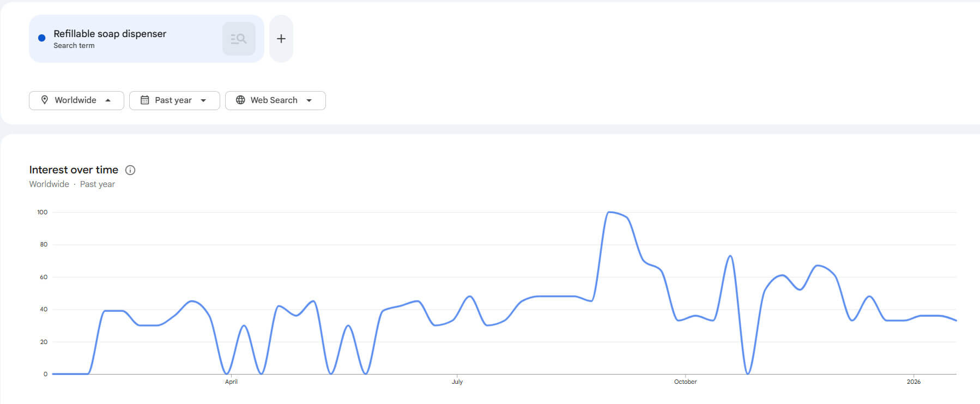Click the calendar icon in the Past year filter
This screenshot has width=980, height=404.
[145, 100]
